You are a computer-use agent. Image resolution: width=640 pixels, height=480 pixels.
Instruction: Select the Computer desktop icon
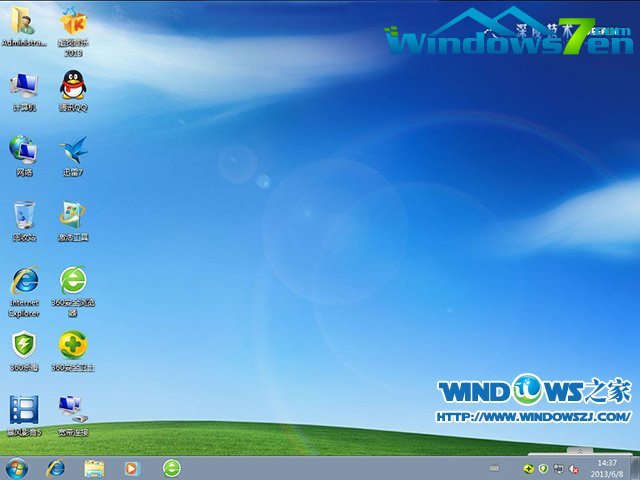click(24, 91)
